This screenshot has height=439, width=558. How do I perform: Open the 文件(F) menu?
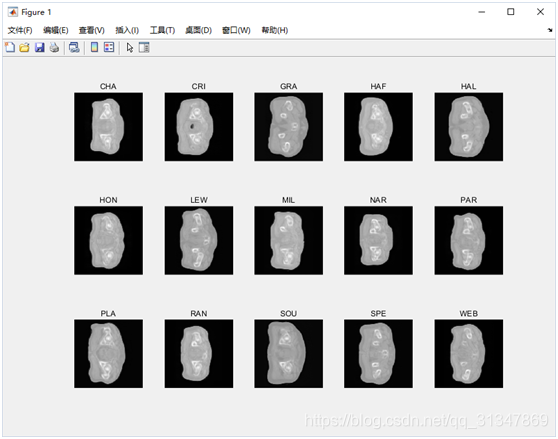pos(20,30)
